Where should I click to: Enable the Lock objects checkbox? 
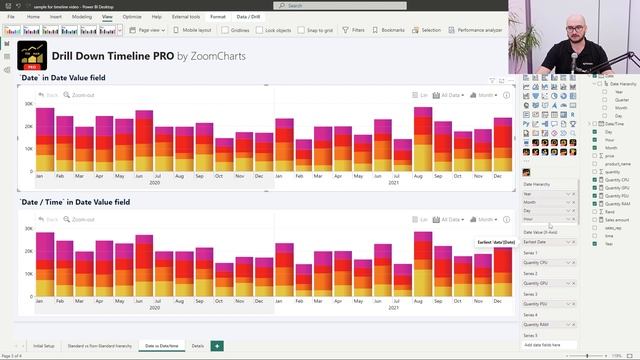coord(260,30)
